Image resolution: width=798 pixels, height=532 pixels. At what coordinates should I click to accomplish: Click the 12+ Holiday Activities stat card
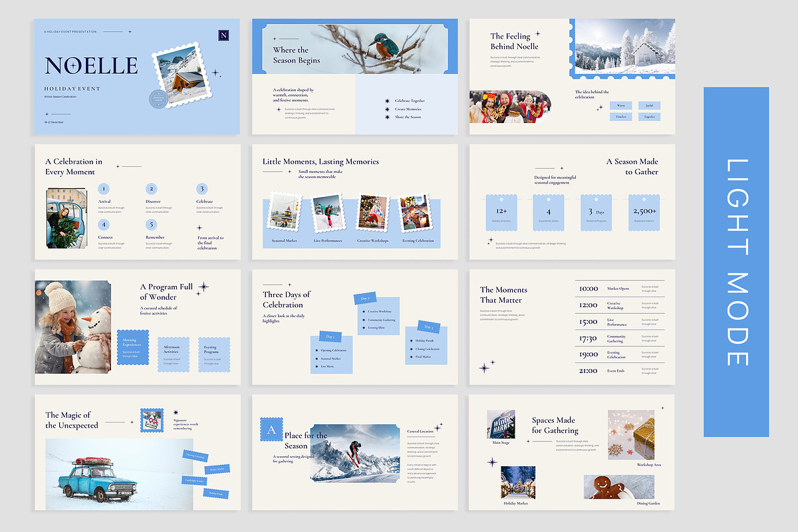[x=501, y=213]
